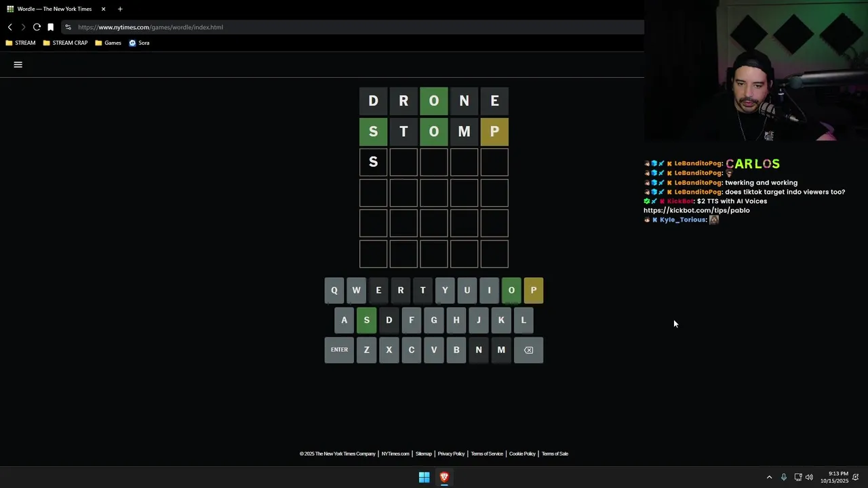Click the W key on Wordle keyboard
The width and height of the screenshot is (868, 488).
tap(356, 290)
